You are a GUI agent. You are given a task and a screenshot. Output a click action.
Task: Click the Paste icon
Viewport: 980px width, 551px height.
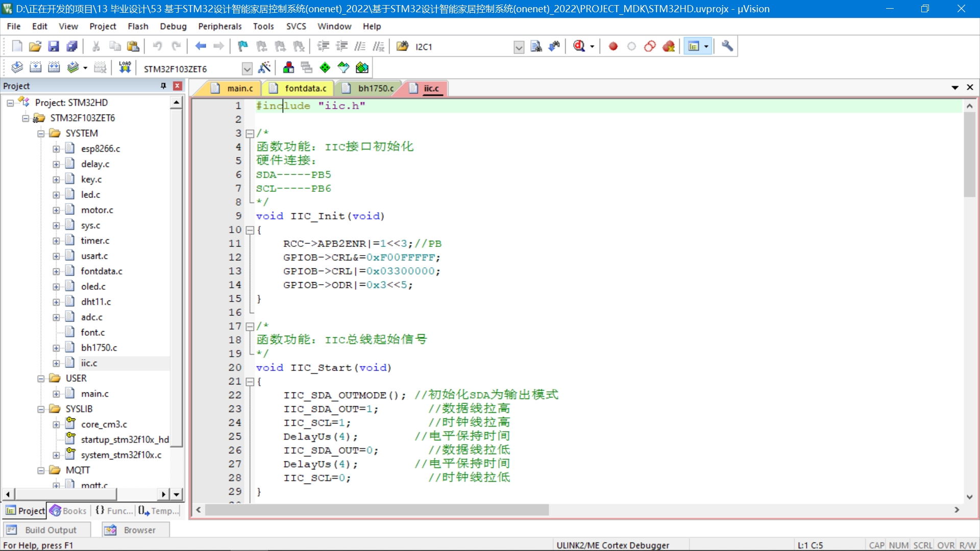pyautogui.click(x=133, y=46)
